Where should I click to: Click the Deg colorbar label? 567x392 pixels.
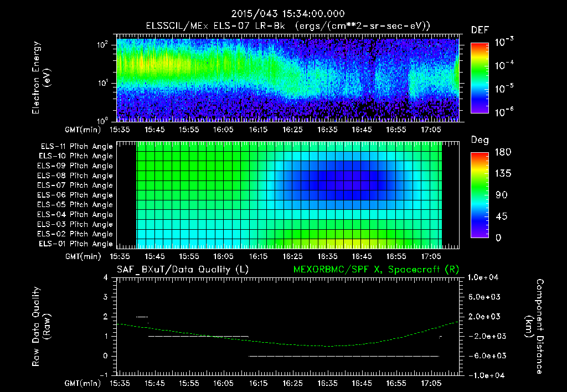point(480,140)
